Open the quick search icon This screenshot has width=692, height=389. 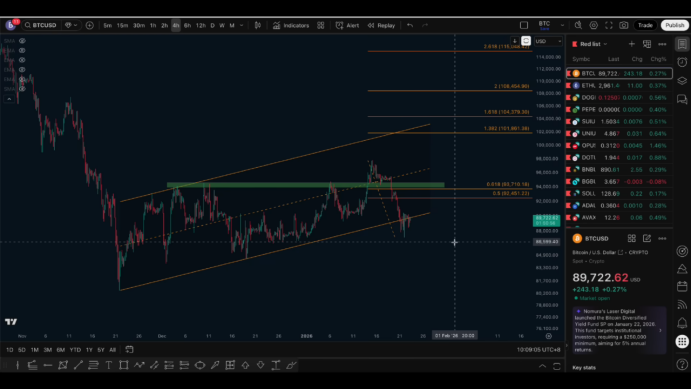[578, 25]
